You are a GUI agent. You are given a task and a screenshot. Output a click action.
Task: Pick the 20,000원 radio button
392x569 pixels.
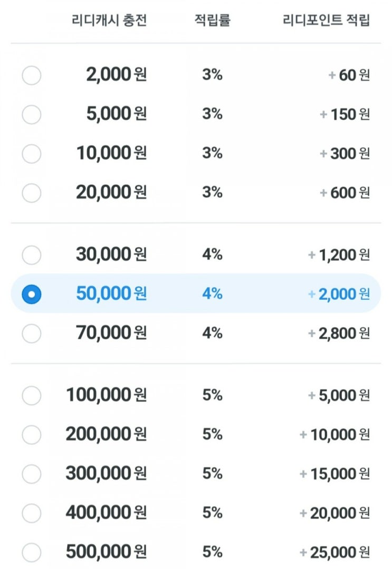[32, 193]
